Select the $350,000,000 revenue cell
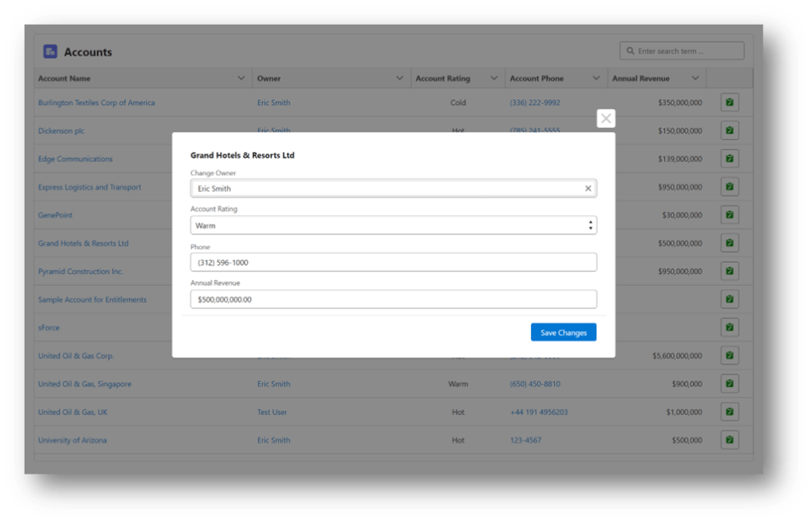The width and height of the screenshot is (812, 523). coord(680,102)
